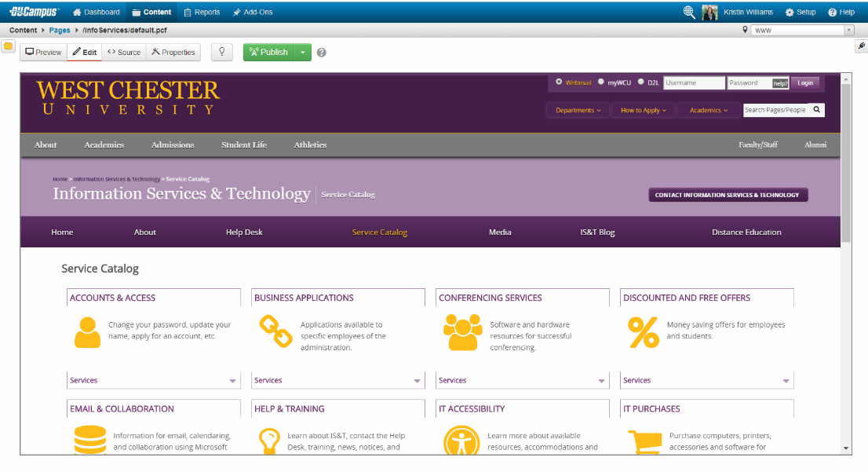Open the help question mark beside Publish
The image size is (868, 472).
coord(321,53)
